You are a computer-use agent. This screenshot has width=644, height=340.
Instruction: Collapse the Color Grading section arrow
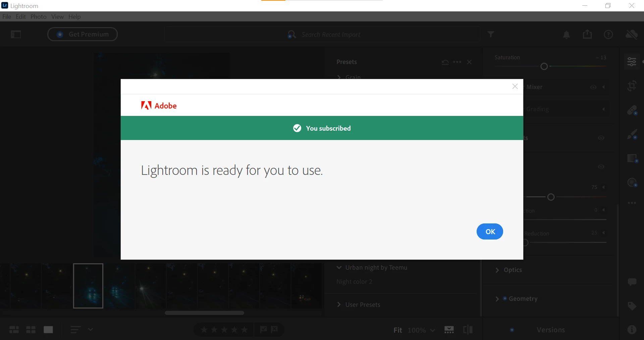pyautogui.click(x=603, y=109)
